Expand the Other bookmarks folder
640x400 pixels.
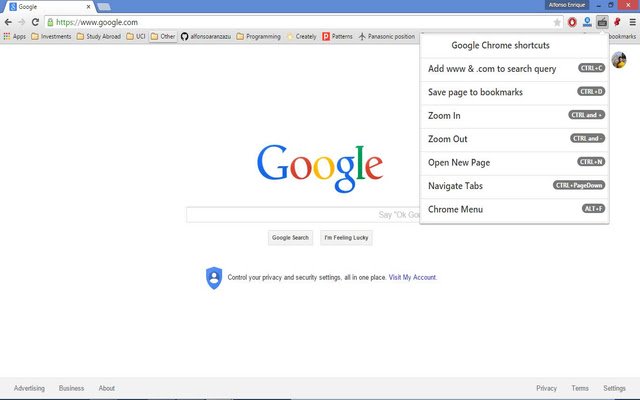(163, 36)
